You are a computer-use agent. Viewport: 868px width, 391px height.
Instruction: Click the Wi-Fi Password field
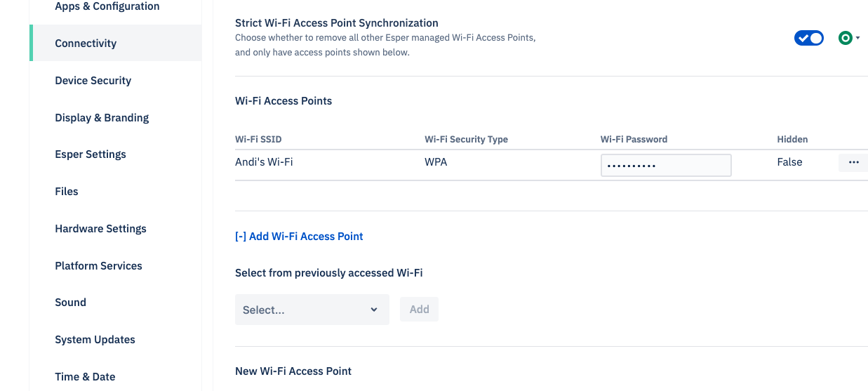666,166
